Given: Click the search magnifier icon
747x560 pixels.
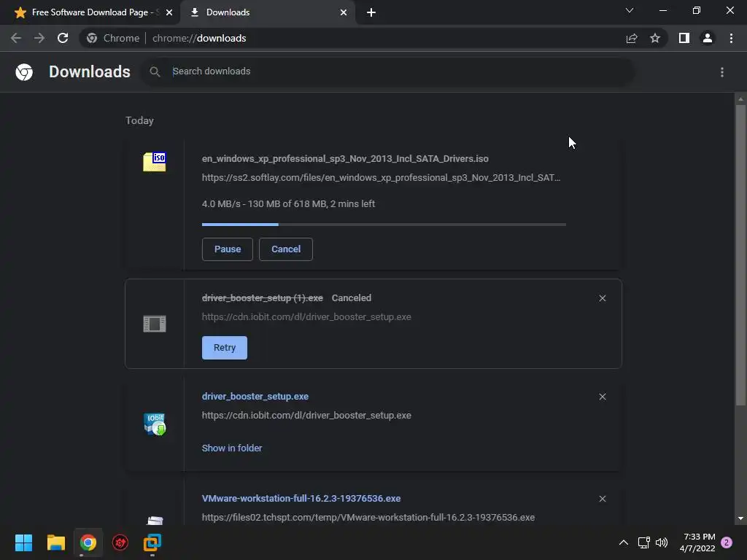Looking at the screenshot, I should 155,71.
